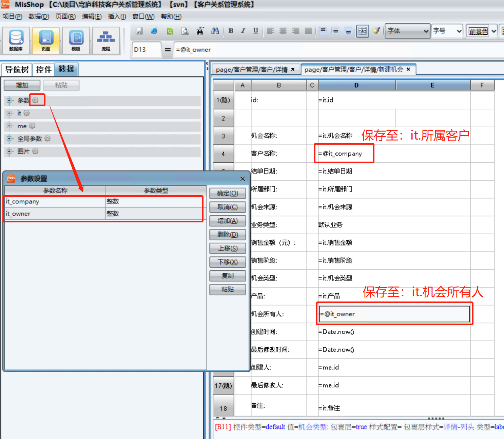504x439 pixels.
Task: Open the 前景色 color dropdown arrow
Action: point(493,31)
